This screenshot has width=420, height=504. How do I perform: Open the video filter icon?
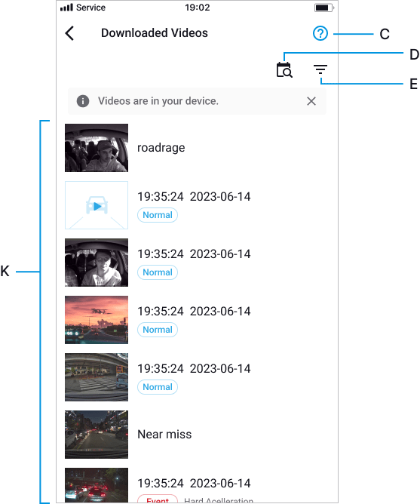click(320, 69)
